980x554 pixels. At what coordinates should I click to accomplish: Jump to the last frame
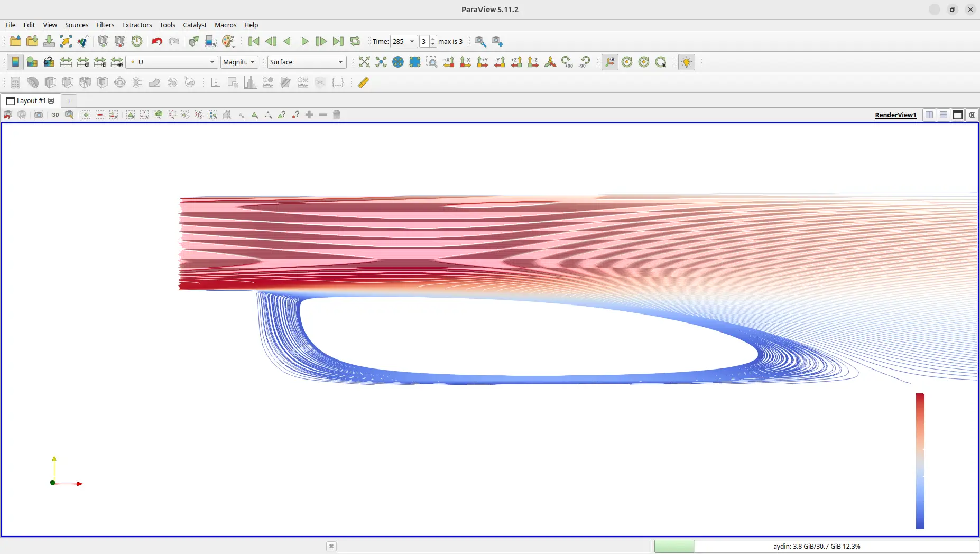click(x=338, y=41)
